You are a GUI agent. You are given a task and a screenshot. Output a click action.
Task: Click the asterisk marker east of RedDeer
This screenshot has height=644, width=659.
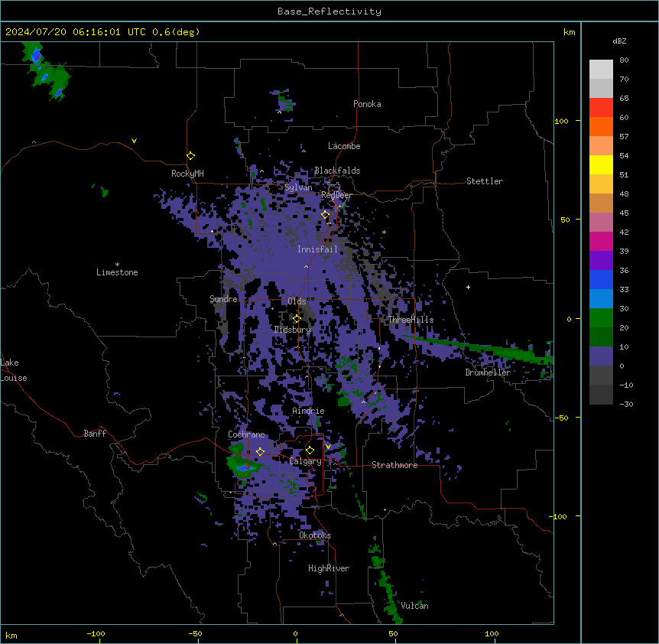coord(384,233)
